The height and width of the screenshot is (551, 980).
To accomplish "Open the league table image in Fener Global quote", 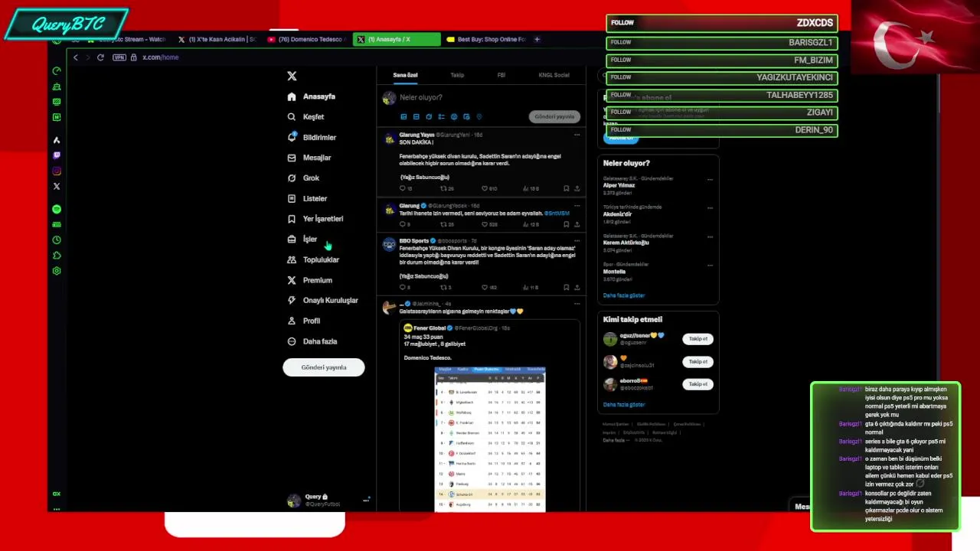I will pyautogui.click(x=490, y=439).
